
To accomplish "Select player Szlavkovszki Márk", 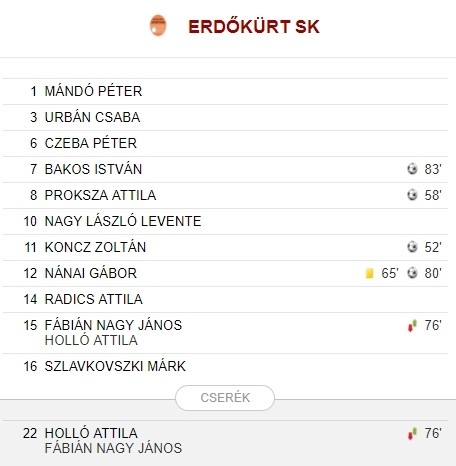I will click(115, 366).
